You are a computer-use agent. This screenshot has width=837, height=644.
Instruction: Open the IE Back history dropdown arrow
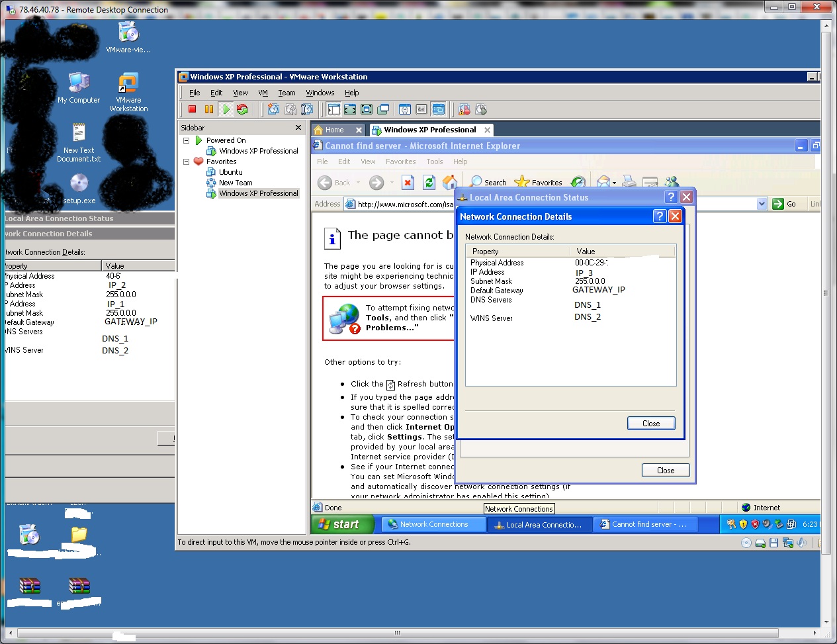[359, 183]
